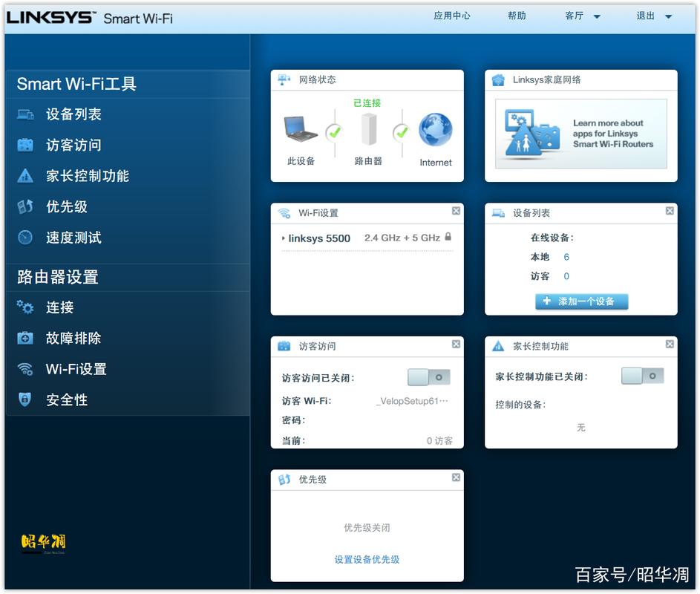Expand the 退出 dropdown at top right
This screenshot has height=594, width=700.
click(x=650, y=16)
